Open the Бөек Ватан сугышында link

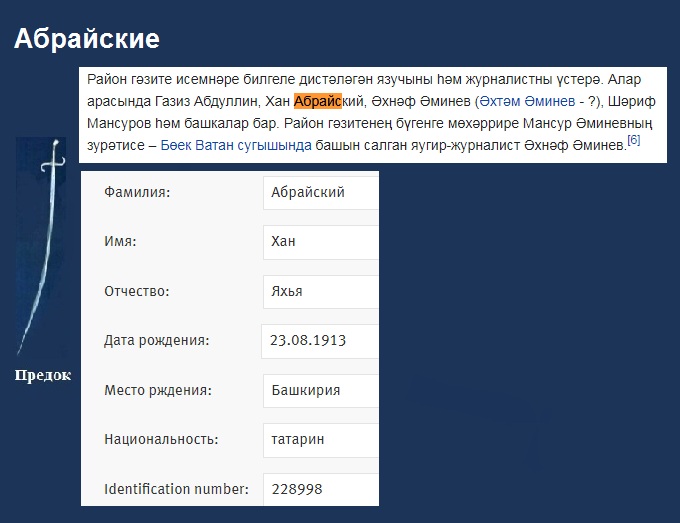(236, 145)
